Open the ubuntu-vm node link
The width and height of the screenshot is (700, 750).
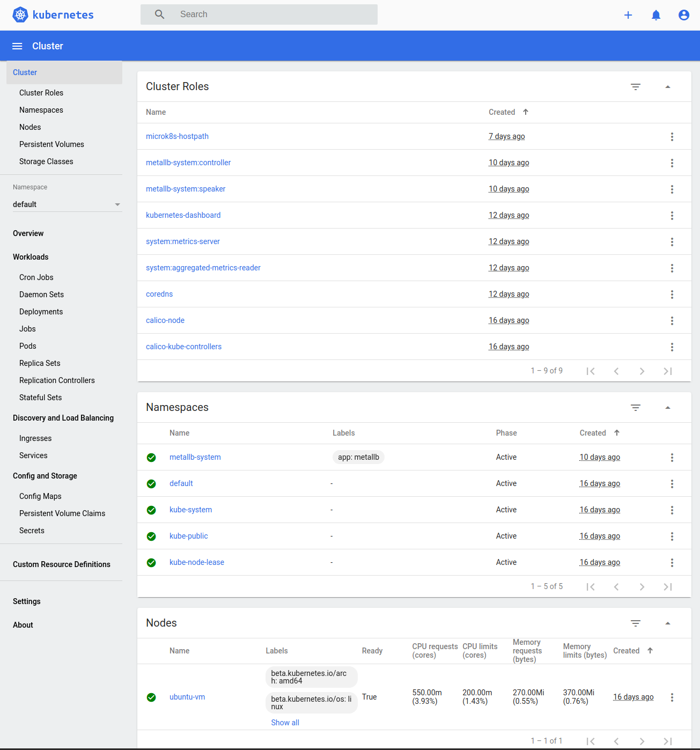187,697
